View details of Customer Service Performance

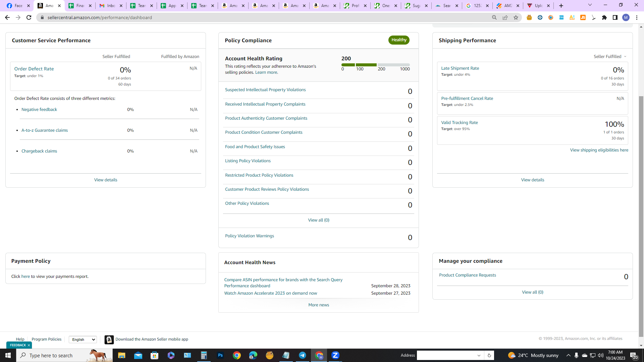(x=106, y=180)
